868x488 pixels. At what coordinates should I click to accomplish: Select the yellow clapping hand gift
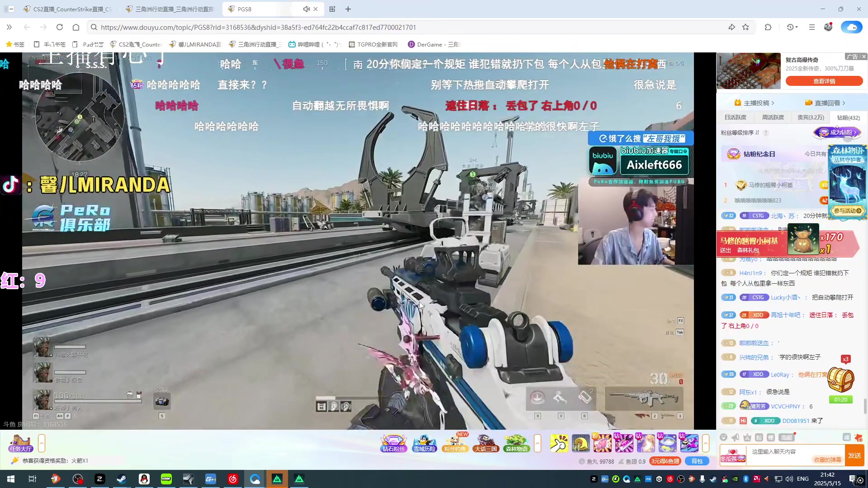pyautogui.click(x=559, y=443)
